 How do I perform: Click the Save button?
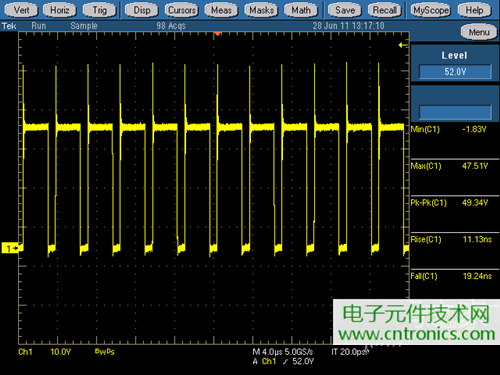pos(345,10)
